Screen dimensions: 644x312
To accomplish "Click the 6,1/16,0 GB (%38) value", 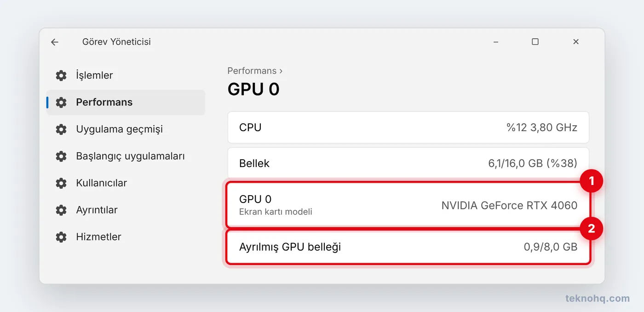I will coord(533,163).
